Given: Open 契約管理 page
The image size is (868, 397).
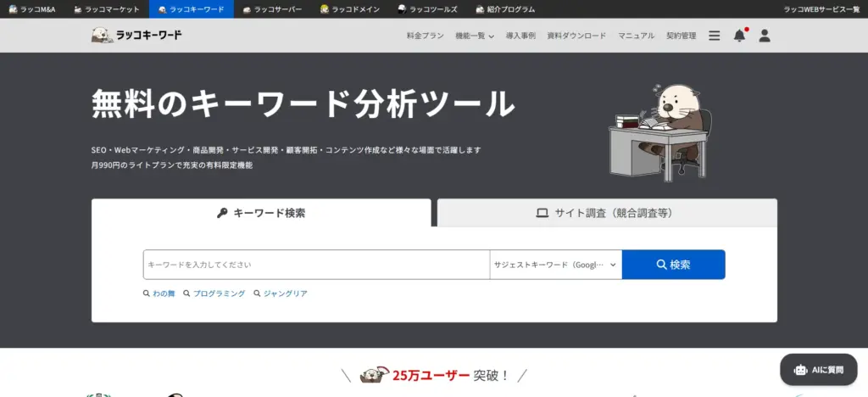Looking at the screenshot, I should 681,36.
